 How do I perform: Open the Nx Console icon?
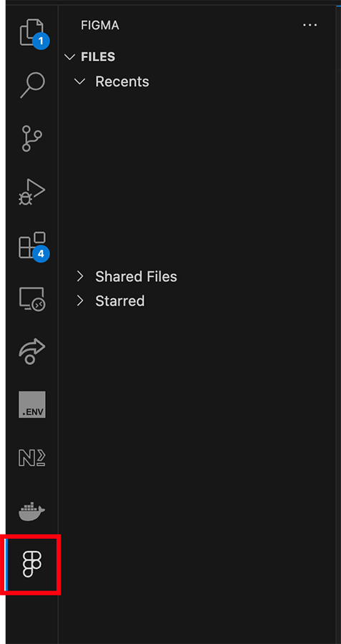32,458
